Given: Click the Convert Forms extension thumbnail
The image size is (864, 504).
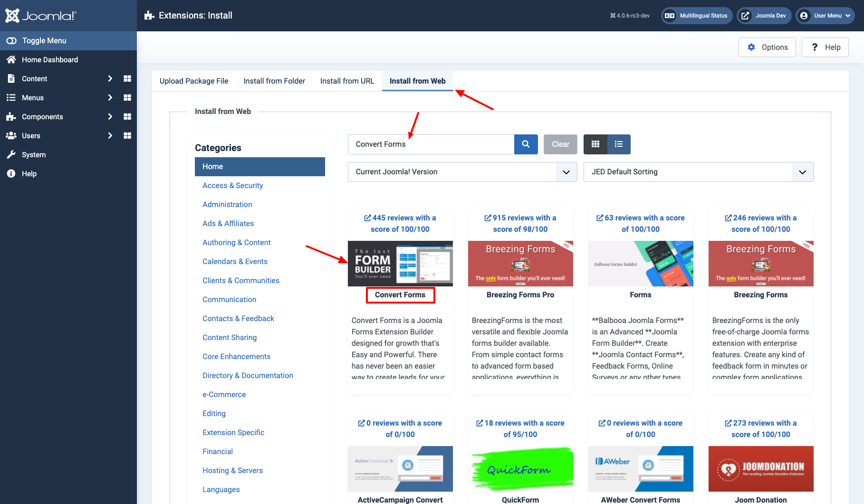Looking at the screenshot, I should pos(400,264).
